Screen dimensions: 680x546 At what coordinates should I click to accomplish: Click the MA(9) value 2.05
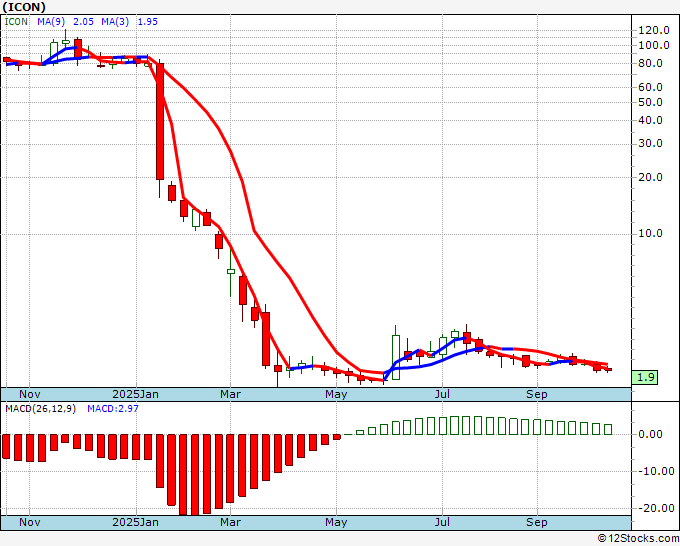[x=83, y=22]
